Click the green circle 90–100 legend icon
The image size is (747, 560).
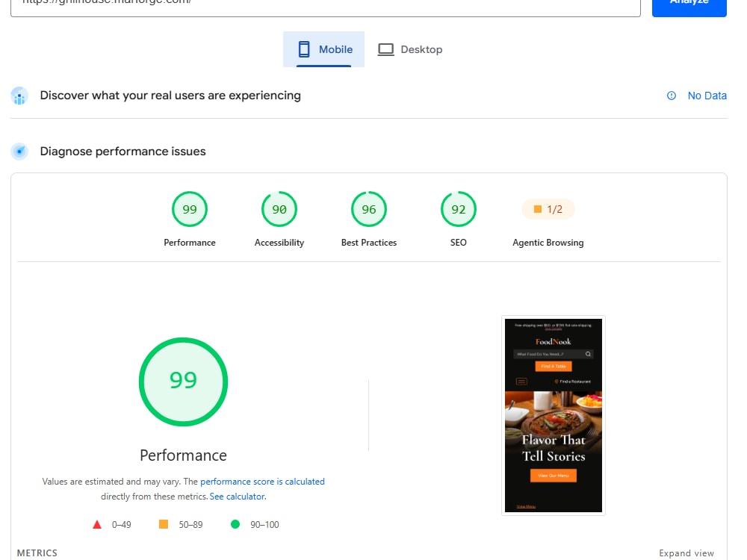coord(235,524)
